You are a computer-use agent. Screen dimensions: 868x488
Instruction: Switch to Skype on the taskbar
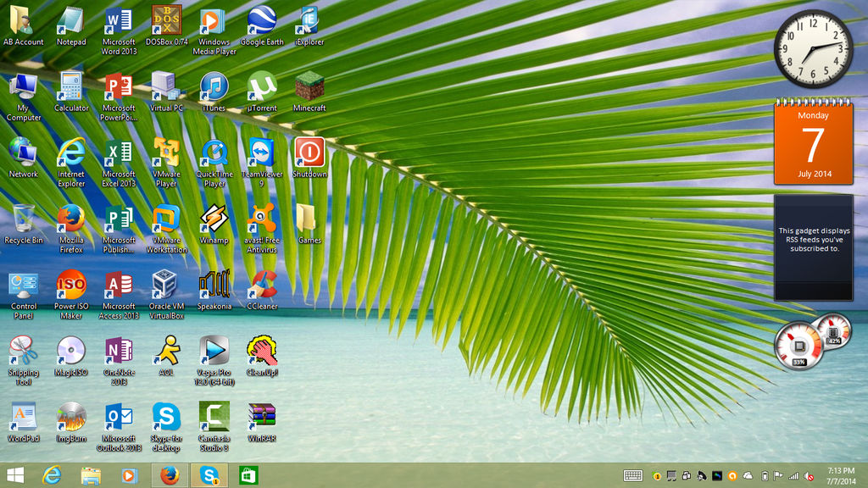pyautogui.click(x=209, y=475)
